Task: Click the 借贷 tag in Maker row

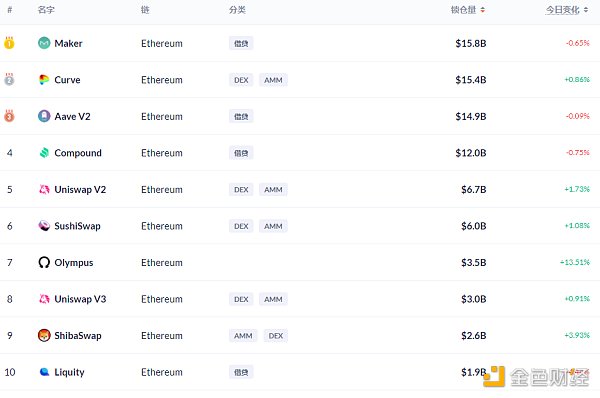Action: tap(241, 43)
